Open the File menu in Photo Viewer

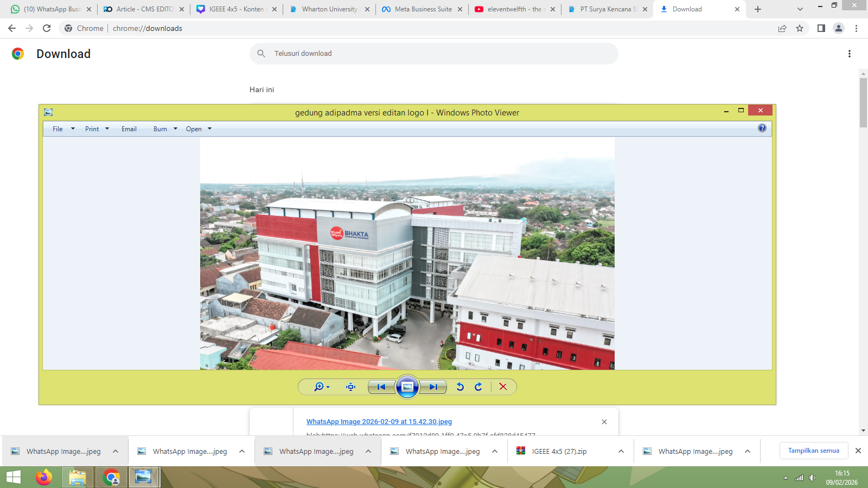[58, 129]
